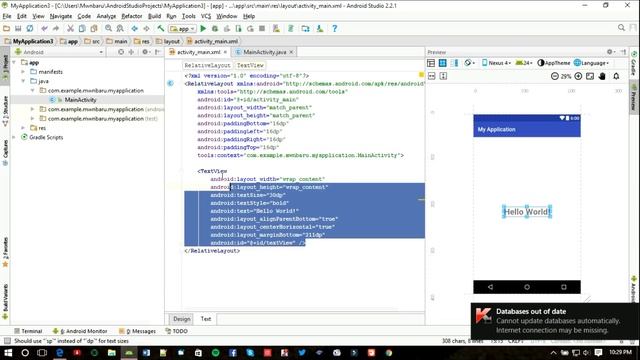Toggle Design surface view icon in Preview

(x=431, y=63)
